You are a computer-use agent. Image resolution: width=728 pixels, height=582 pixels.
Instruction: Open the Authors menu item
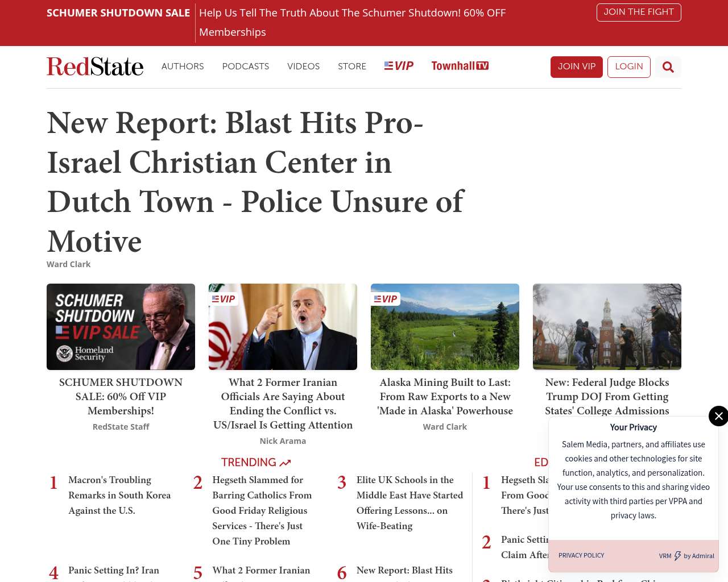pyautogui.click(x=183, y=66)
